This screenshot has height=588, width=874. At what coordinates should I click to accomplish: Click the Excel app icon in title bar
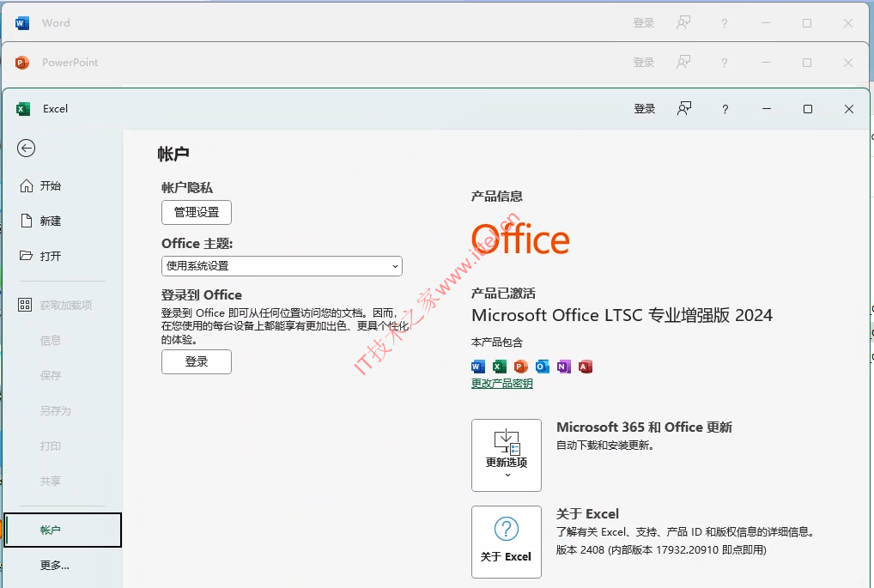(23, 109)
